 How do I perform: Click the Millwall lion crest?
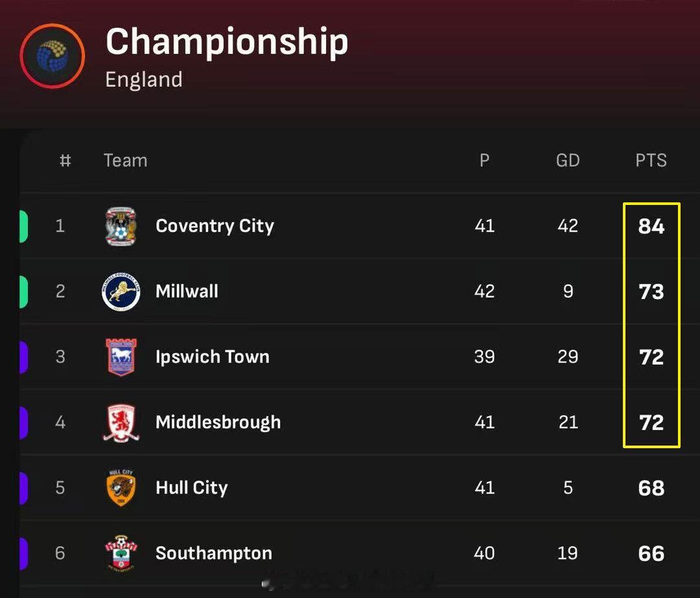click(x=121, y=292)
